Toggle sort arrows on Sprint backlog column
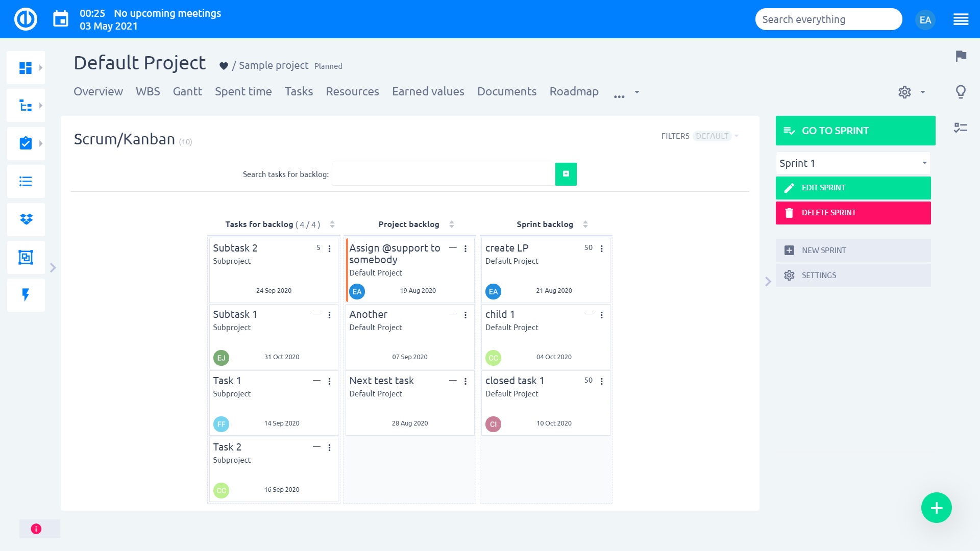The height and width of the screenshot is (551, 980). (x=585, y=224)
